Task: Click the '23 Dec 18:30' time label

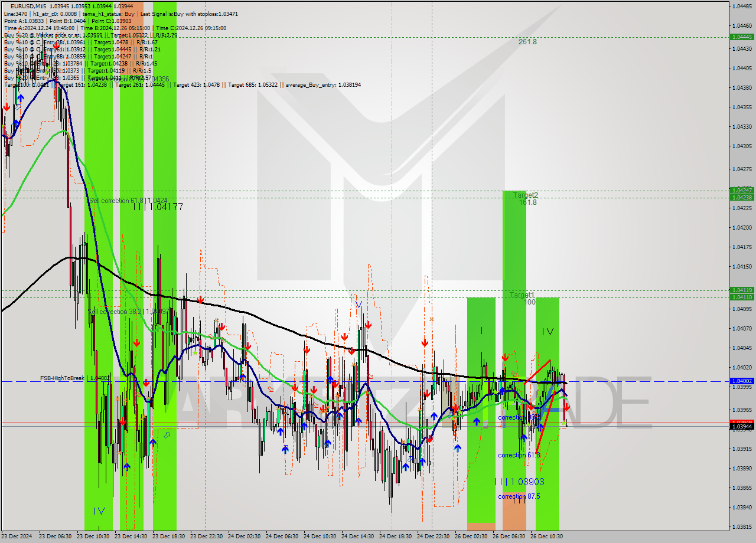Action: coord(168,537)
